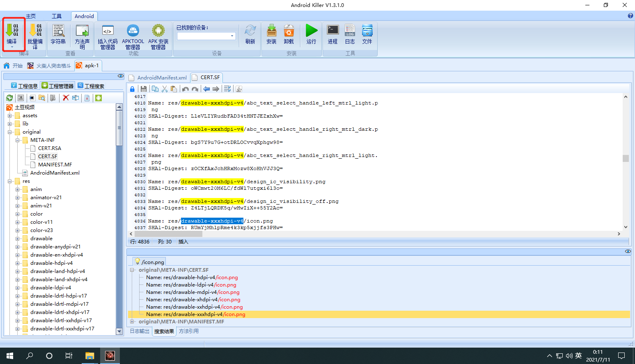Image resolution: width=635 pixels, height=364 pixels.
Task: Open the 字符串 string viewer
Action: click(x=58, y=34)
